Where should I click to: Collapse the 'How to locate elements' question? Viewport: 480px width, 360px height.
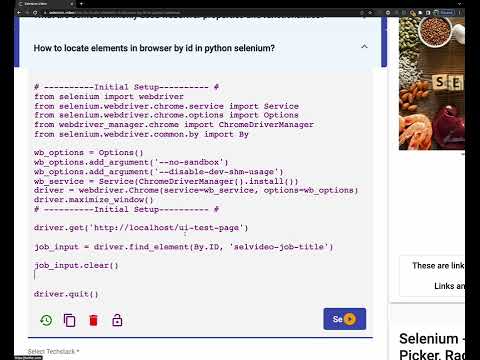(x=364, y=47)
